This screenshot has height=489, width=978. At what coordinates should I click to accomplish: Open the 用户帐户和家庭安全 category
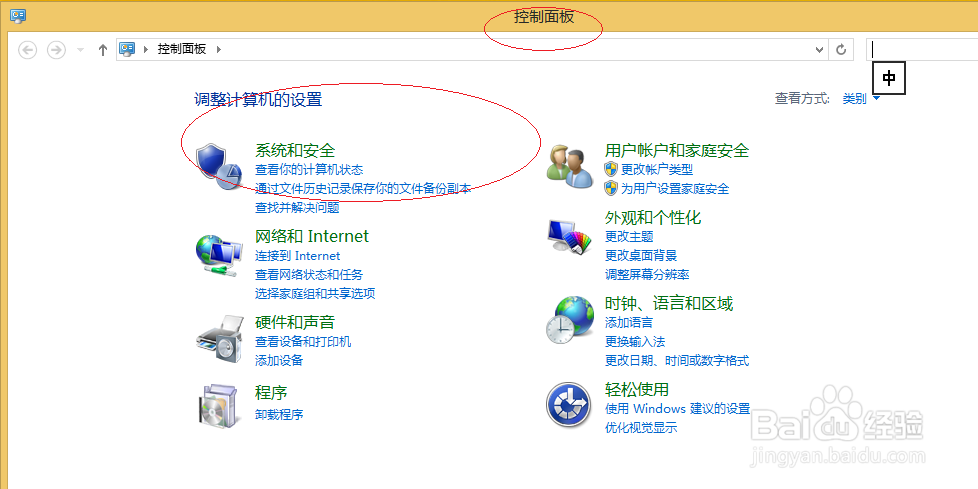677,150
